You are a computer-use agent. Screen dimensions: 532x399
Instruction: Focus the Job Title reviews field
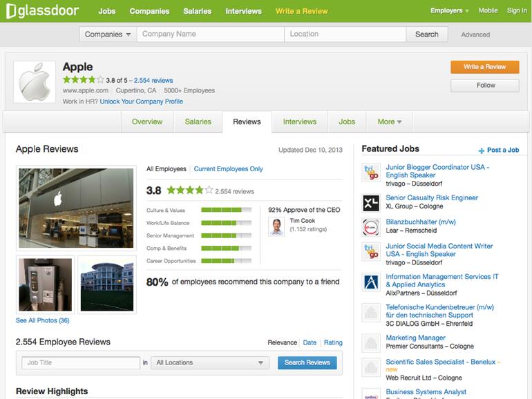[x=81, y=362]
